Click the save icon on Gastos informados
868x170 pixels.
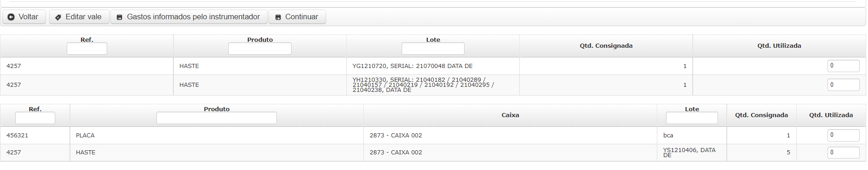click(119, 17)
